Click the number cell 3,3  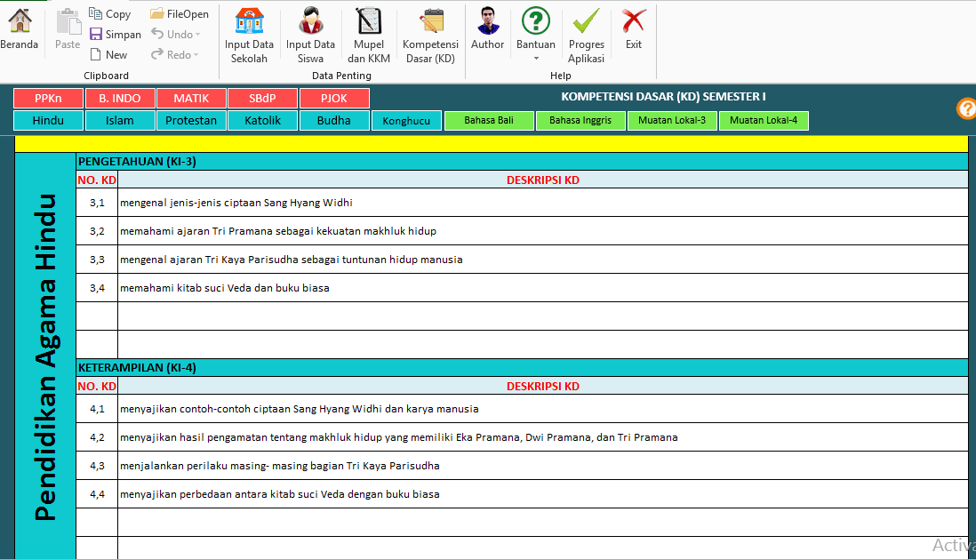(x=97, y=260)
